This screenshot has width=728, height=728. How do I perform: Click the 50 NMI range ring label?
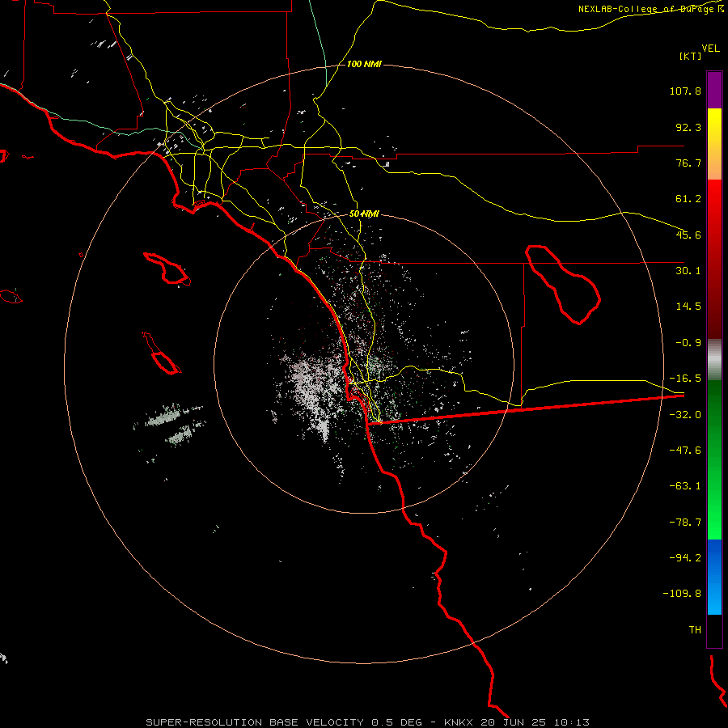pyautogui.click(x=364, y=214)
